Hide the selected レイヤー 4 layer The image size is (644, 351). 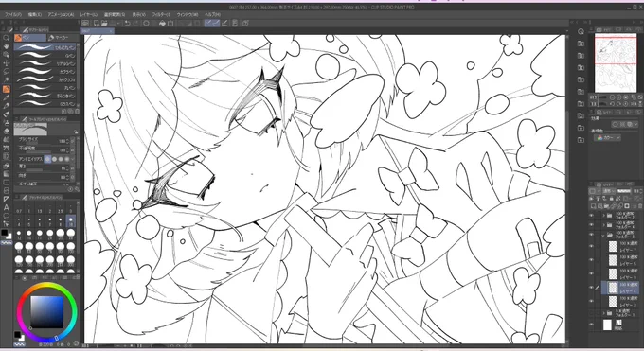click(592, 287)
